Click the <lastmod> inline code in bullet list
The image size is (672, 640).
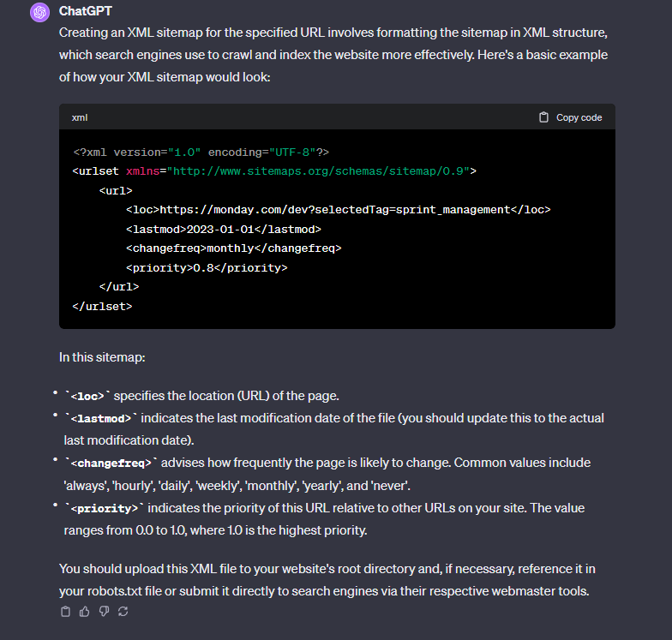(100, 418)
